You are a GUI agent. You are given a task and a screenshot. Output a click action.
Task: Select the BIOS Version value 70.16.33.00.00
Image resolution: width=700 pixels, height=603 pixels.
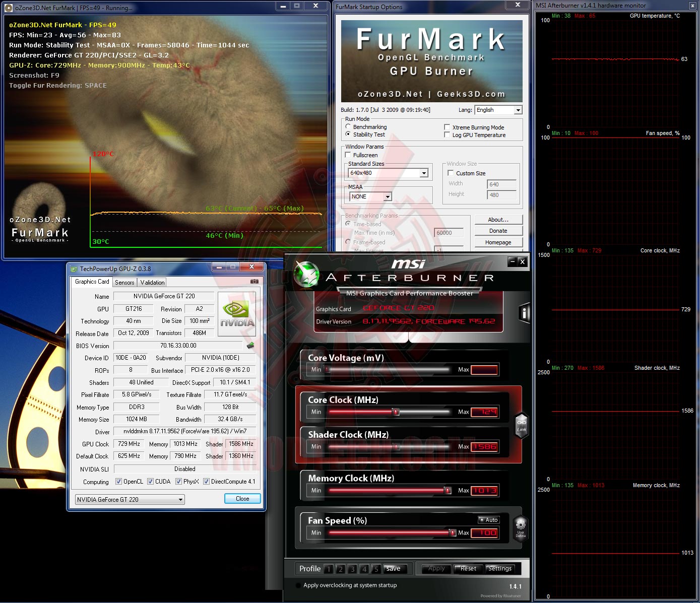click(178, 346)
